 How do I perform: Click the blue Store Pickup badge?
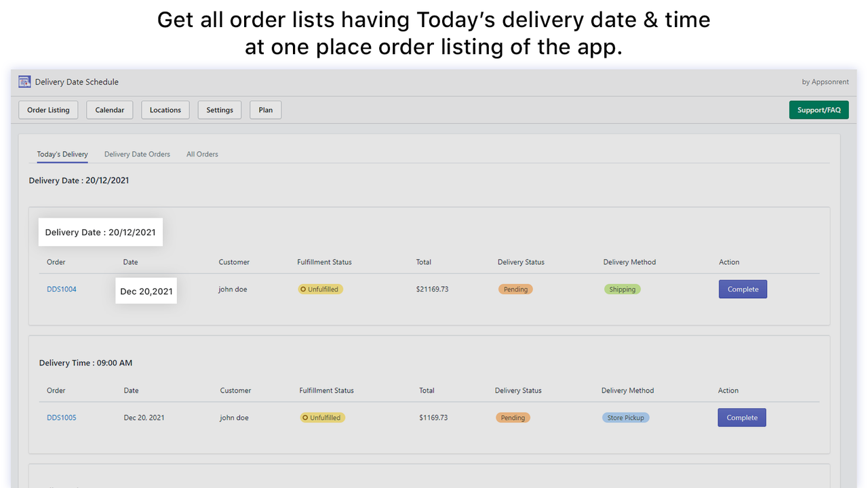[625, 418]
